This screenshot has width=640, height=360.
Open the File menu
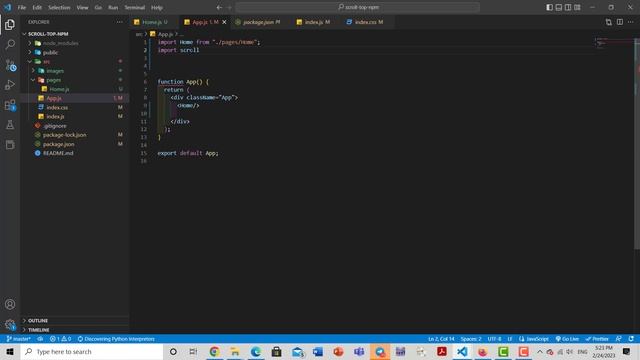tap(22, 7)
